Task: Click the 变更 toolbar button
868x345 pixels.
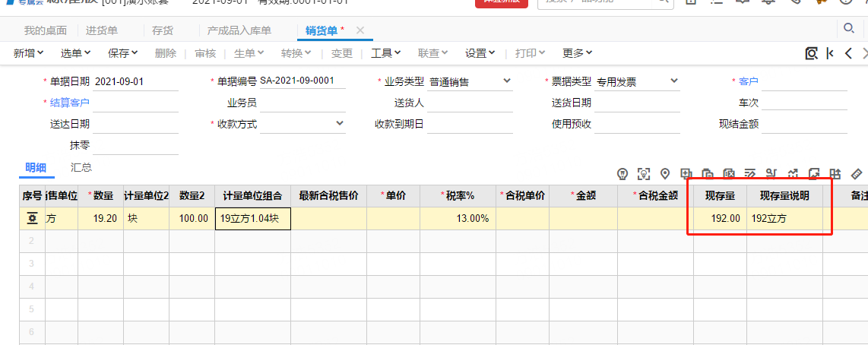Action: (342, 53)
